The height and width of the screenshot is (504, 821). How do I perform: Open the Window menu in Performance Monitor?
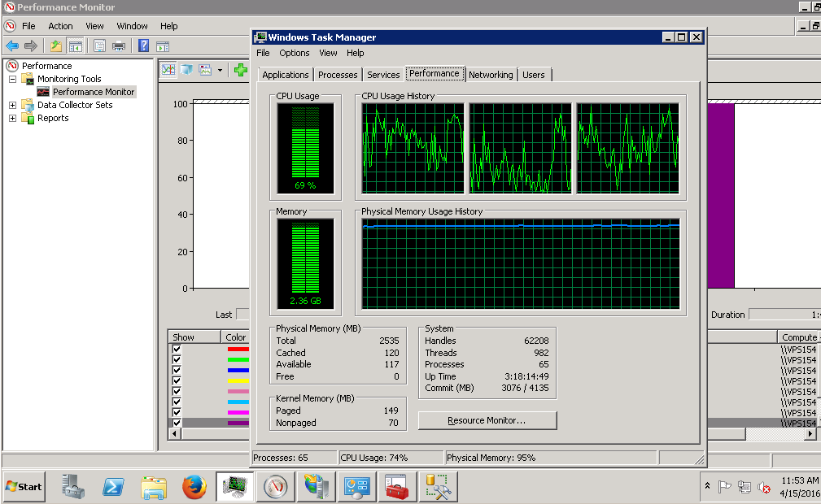tap(132, 26)
